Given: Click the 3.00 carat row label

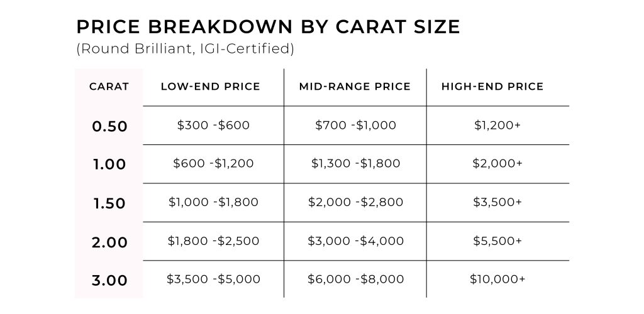Looking at the screenshot, I should point(109,281).
